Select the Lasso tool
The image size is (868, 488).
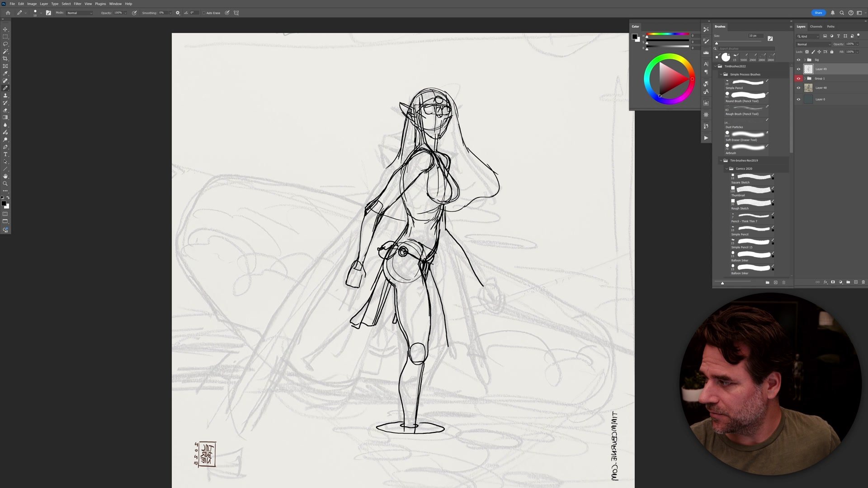coord(5,44)
